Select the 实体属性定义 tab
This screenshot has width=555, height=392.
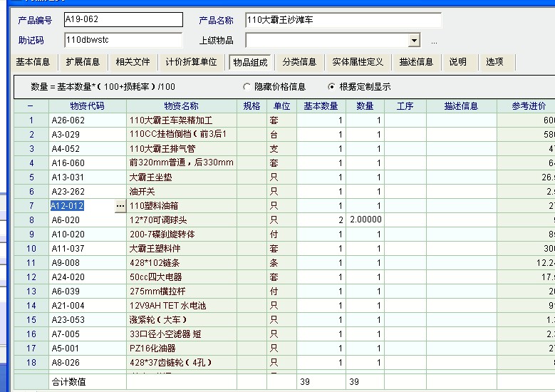point(358,62)
